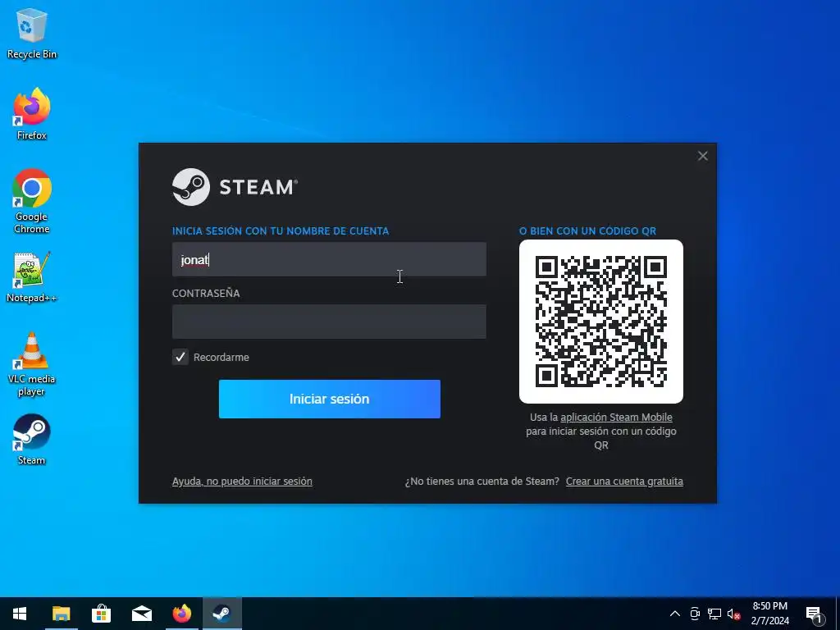Open File Explorer from the taskbar

pyautogui.click(x=61, y=614)
